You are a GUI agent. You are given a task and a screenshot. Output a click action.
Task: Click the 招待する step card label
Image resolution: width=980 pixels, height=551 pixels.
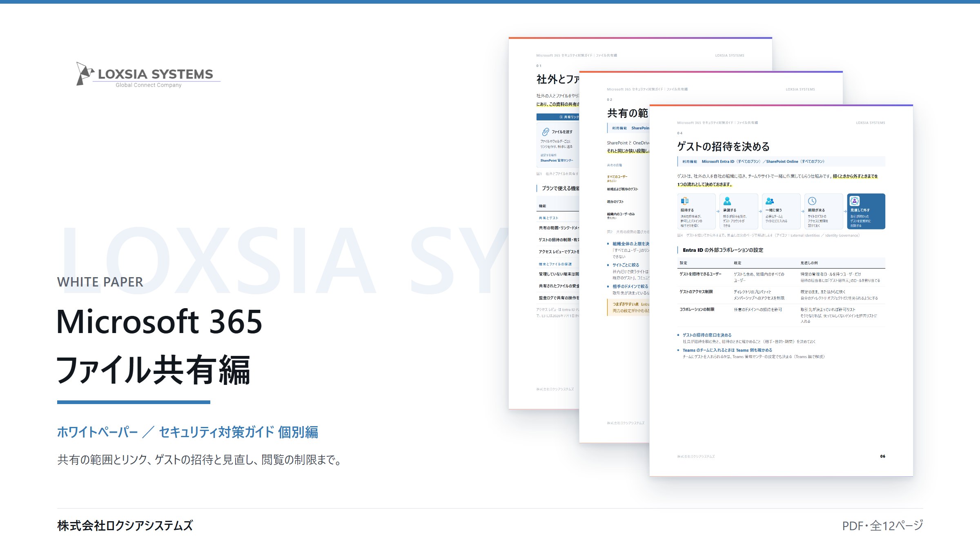point(687,210)
